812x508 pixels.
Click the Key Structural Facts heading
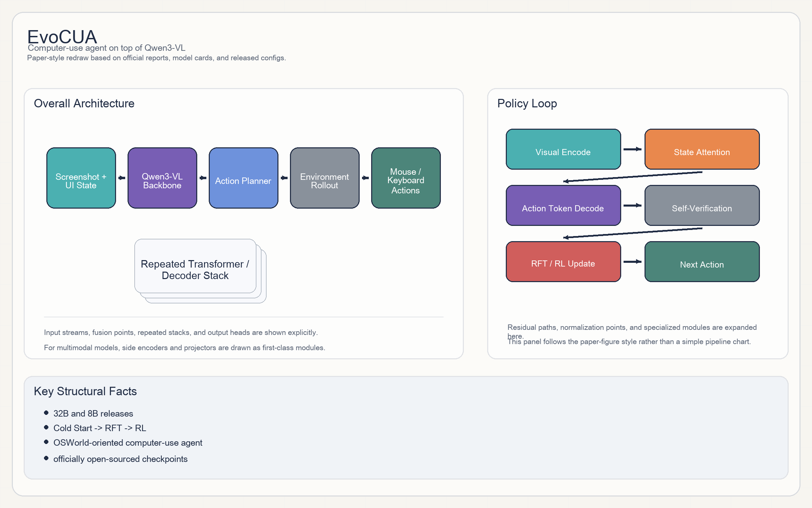click(85, 391)
